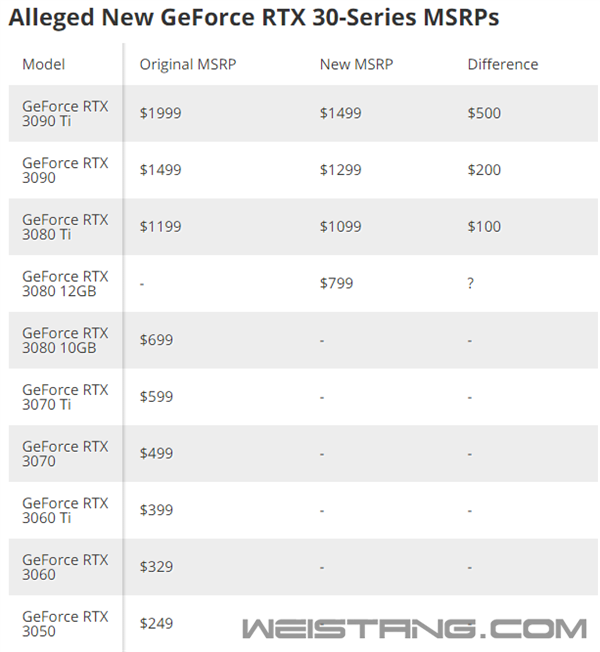Screen dimensions: 600x652
Task: Click the $1499 new MSRP for 3090 Ti
Action: tap(341, 113)
